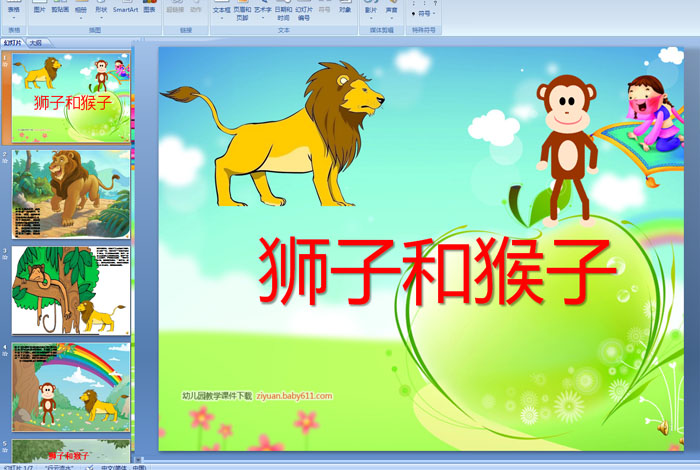Click the 超链接 (Hyperlink) button

tap(175, 8)
